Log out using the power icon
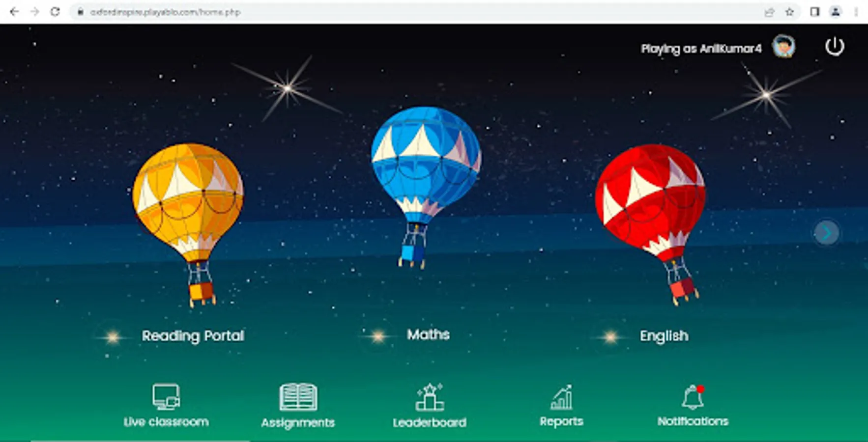Screen dimensions: 868x442 (835, 47)
